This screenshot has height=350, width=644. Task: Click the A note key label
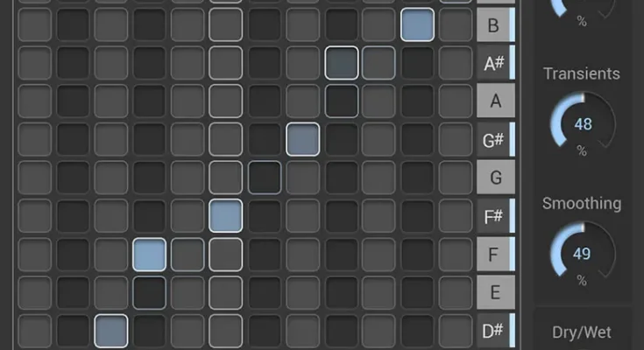[496, 101]
